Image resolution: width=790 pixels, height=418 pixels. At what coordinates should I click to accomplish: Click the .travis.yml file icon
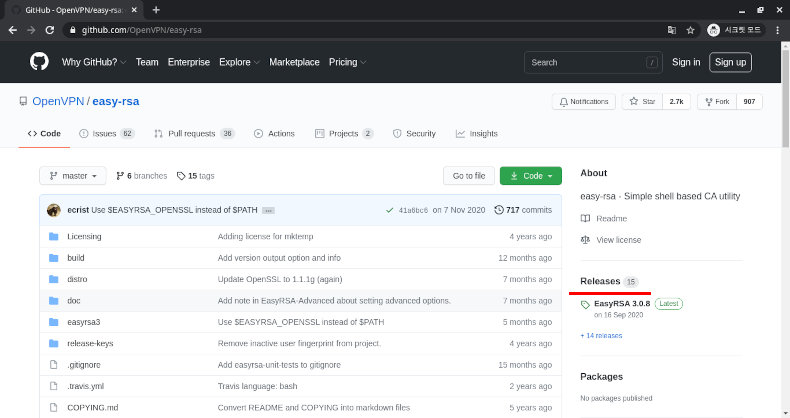point(53,386)
